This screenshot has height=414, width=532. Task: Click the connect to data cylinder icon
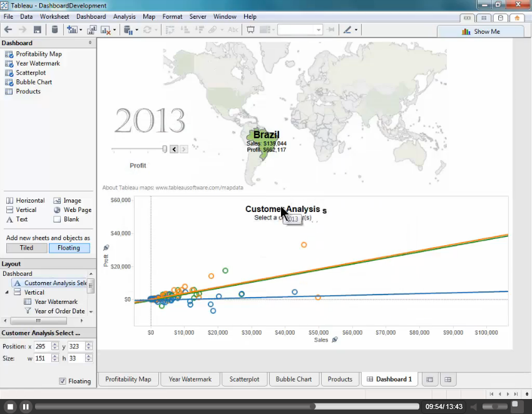(x=54, y=29)
